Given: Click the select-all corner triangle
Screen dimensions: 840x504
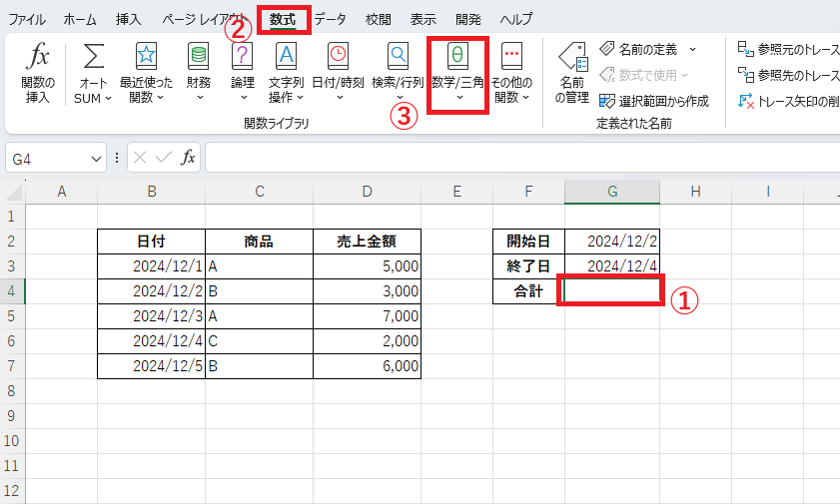Looking at the screenshot, I should [13, 192].
